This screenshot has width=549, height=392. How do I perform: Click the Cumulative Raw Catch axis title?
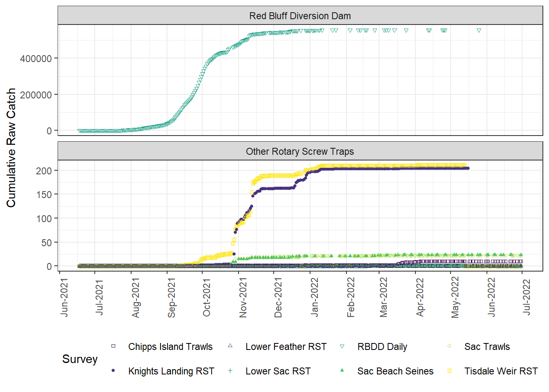tap(11, 148)
